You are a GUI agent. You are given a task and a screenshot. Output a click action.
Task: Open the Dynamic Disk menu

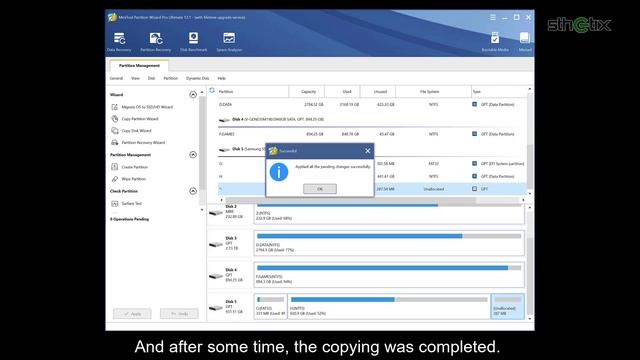[198, 78]
